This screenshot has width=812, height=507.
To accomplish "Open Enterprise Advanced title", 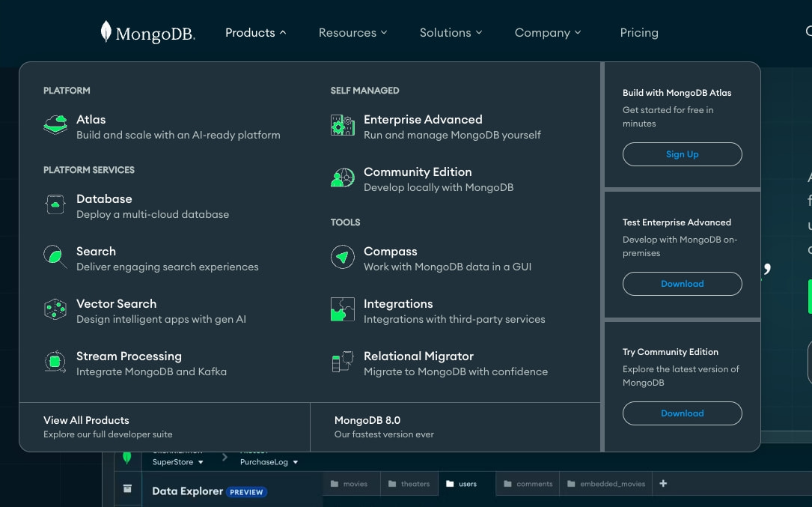I will click(x=423, y=120).
